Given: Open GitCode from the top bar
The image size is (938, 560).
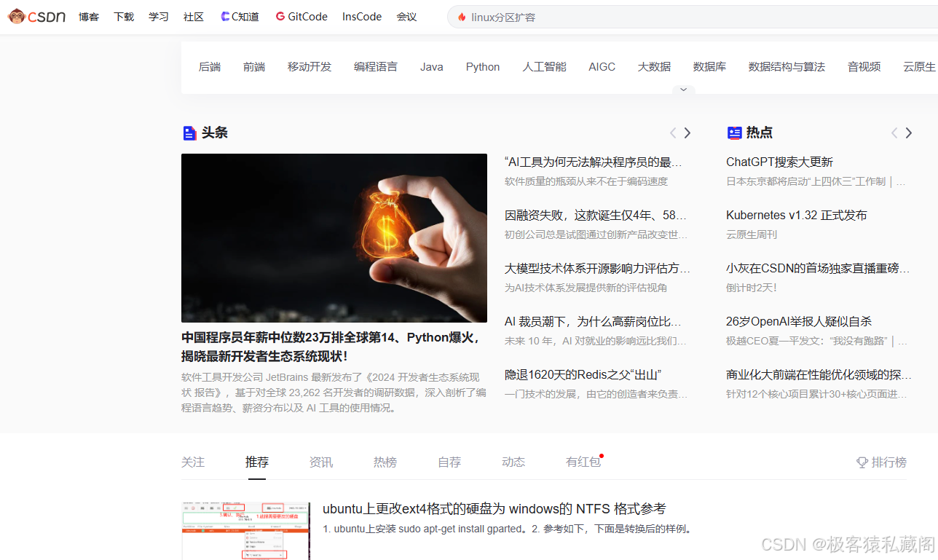Looking at the screenshot, I should (x=301, y=16).
